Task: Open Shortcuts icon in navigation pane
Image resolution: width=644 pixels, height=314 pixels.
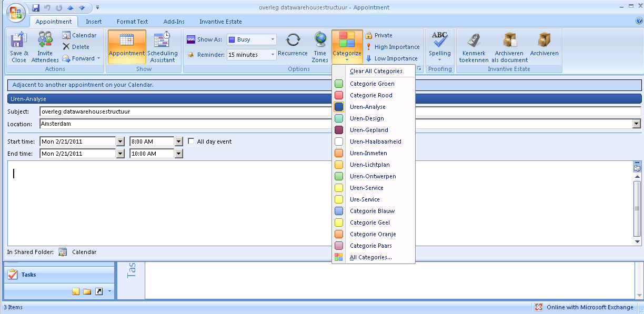Action: click(98, 291)
